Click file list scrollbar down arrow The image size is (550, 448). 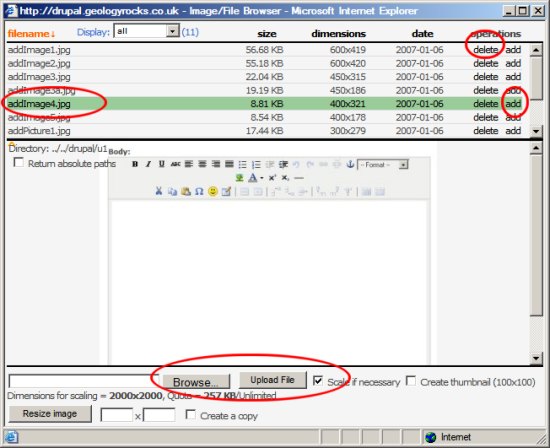pyautogui.click(x=536, y=131)
